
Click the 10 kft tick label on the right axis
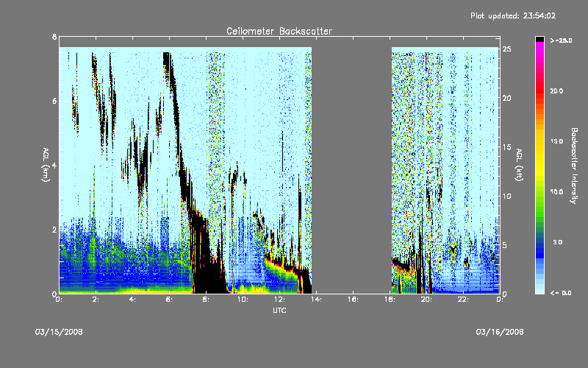coord(506,196)
